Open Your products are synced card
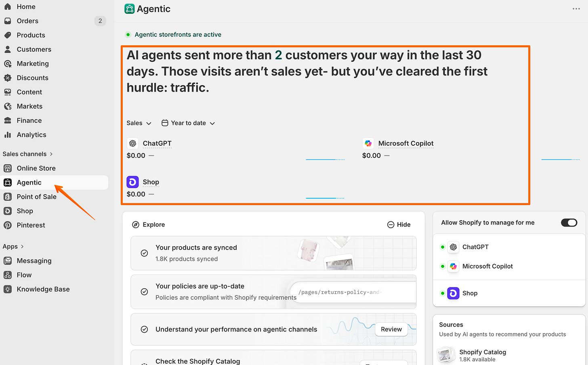Viewport: 588px width, 365px height. point(273,253)
